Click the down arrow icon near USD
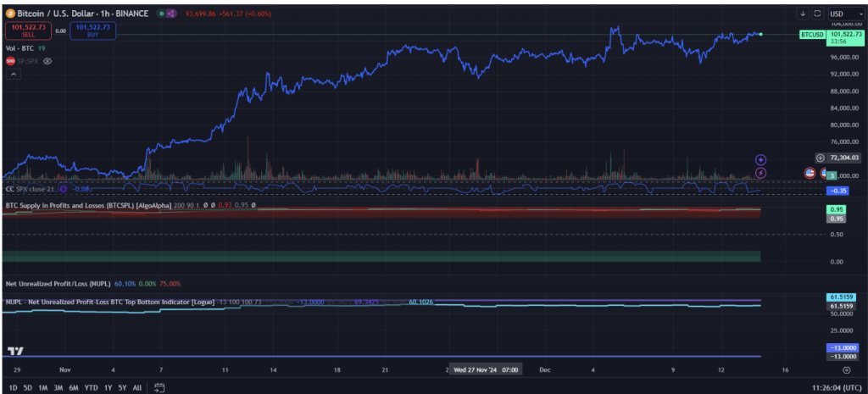This screenshot has height=394, width=868. click(803, 14)
